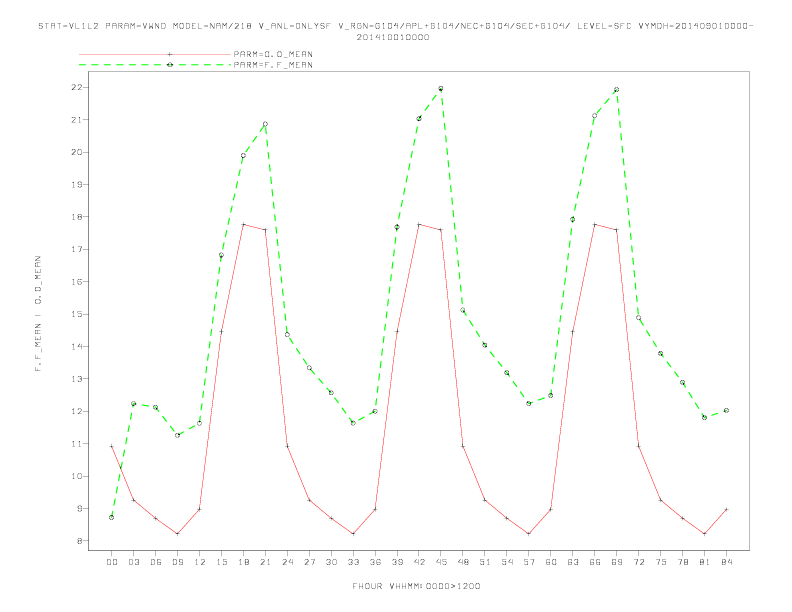Click y-axis tick label 22

[x=77, y=87]
